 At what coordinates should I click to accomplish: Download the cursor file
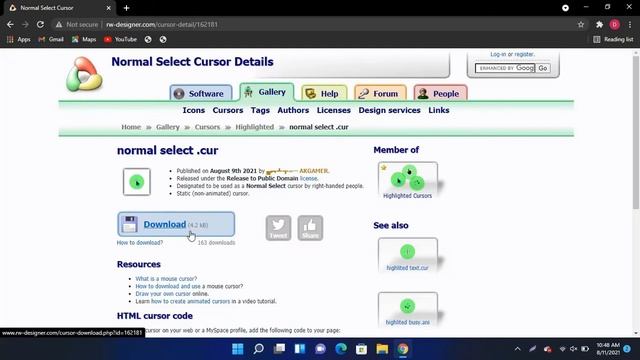coord(176,224)
